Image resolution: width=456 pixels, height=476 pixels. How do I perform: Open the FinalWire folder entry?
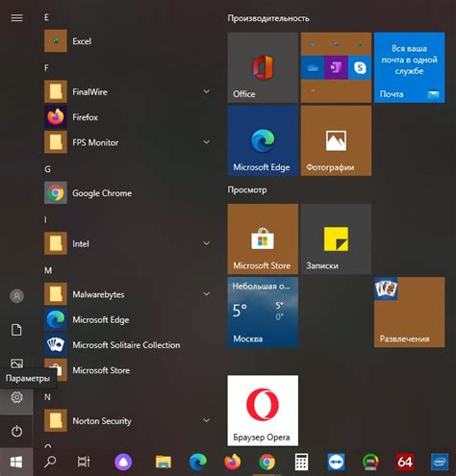pyautogui.click(x=128, y=91)
